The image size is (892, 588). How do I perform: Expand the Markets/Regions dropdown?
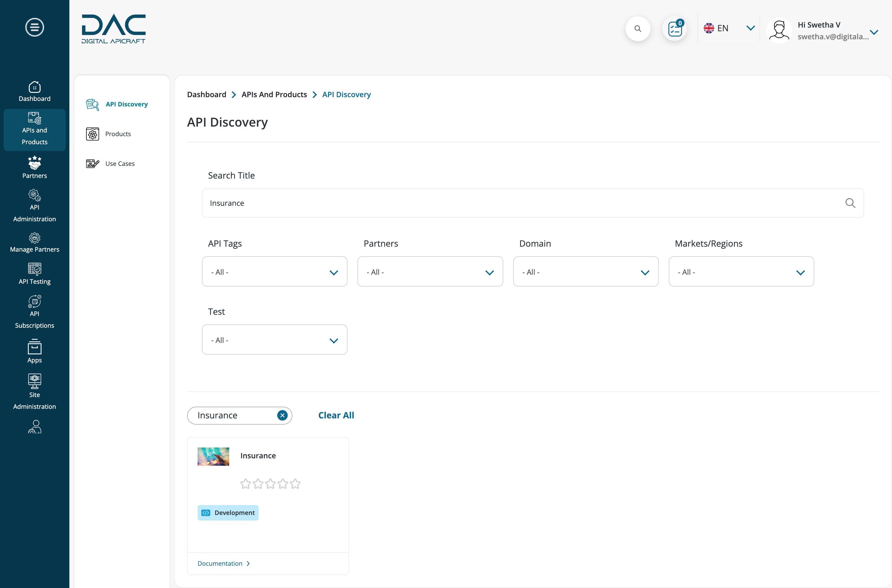(x=741, y=271)
